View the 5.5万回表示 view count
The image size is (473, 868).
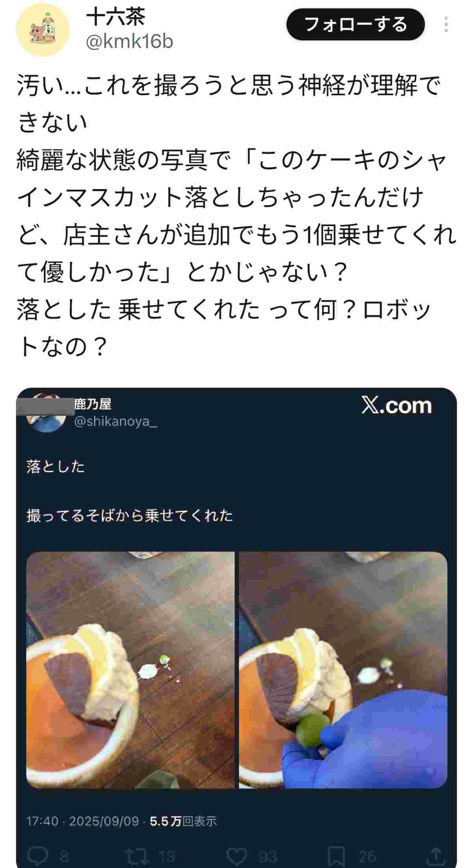point(183,821)
